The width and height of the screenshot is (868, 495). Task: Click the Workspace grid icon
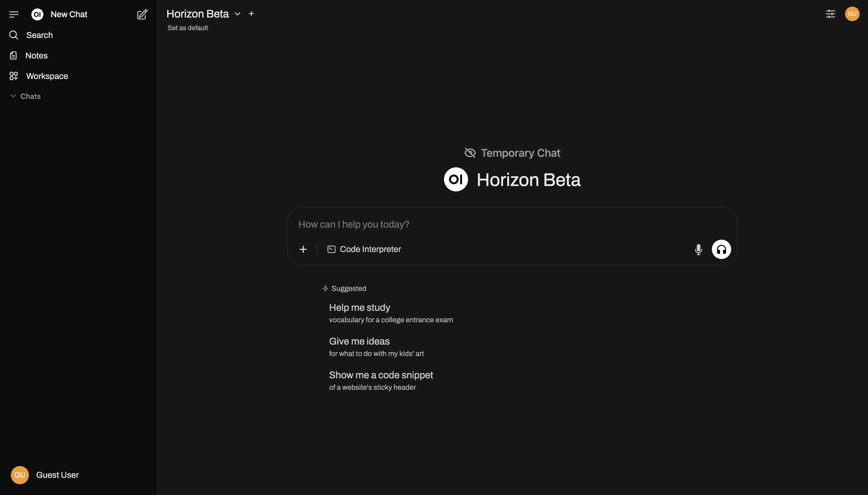(x=14, y=76)
